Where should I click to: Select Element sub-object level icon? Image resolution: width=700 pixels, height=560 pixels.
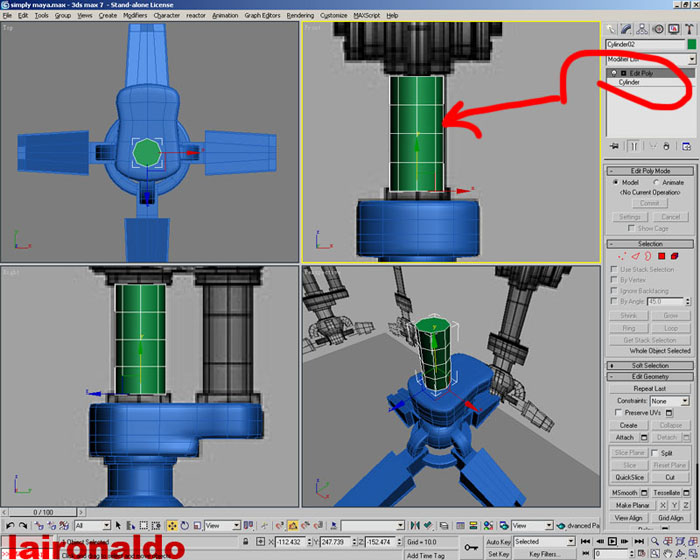coord(675,256)
